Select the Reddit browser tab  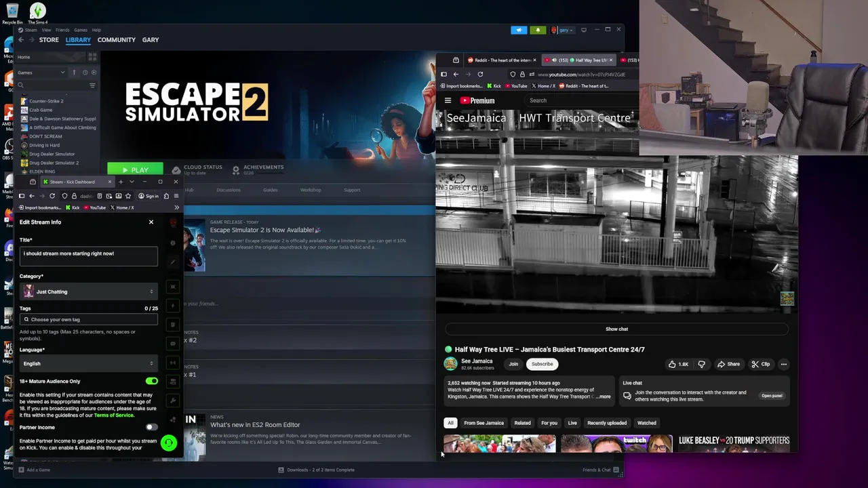point(502,60)
